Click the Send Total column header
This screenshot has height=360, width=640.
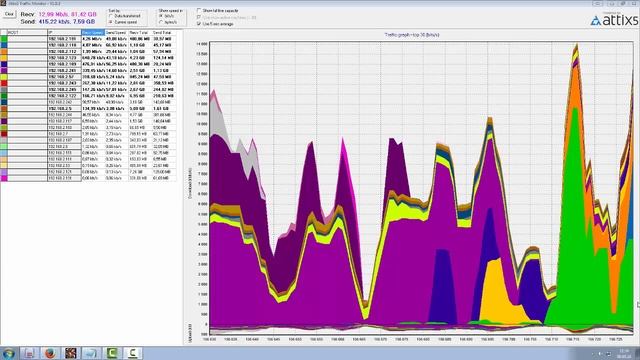(x=164, y=32)
